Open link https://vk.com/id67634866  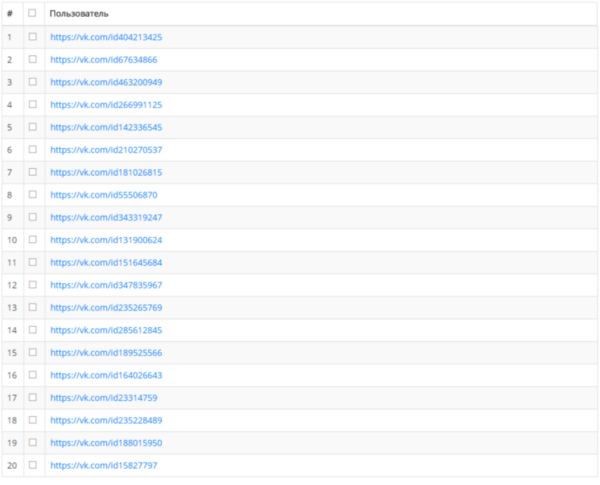(x=104, y=60)
